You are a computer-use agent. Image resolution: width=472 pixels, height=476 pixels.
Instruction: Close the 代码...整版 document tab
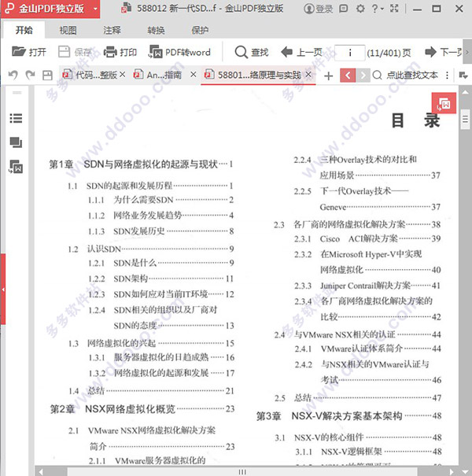coord(122,75)
